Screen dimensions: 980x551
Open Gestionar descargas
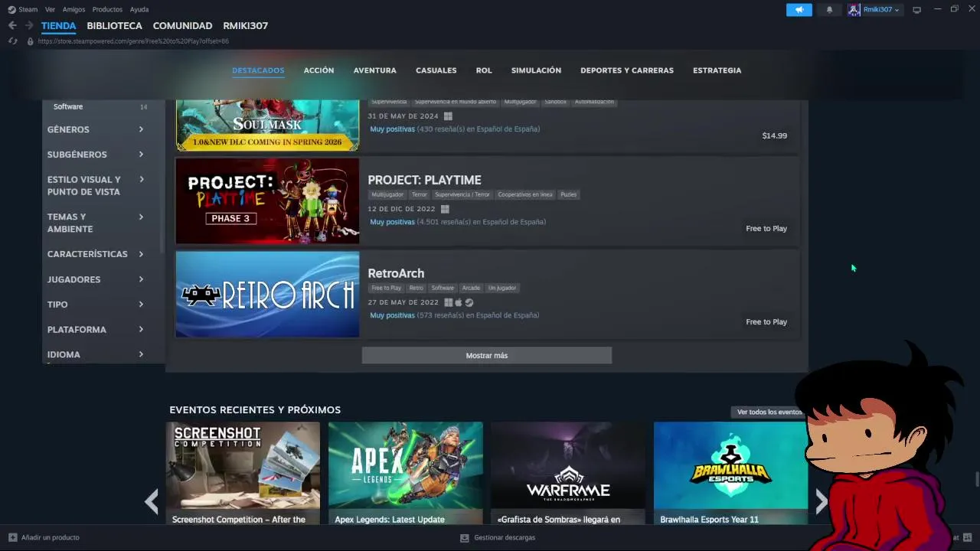click(x=505, y=537)
